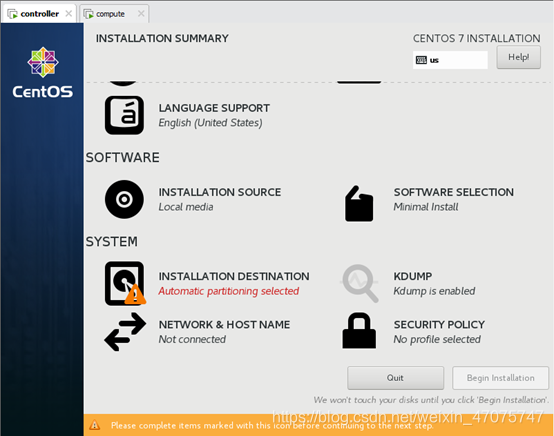Open SOFTWARE SELECTION label

pyautogui.click(x=454, y=192)
